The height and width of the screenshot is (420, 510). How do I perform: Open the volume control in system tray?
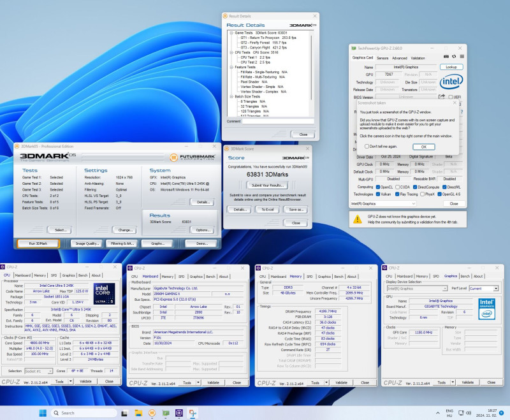(469, 413)
